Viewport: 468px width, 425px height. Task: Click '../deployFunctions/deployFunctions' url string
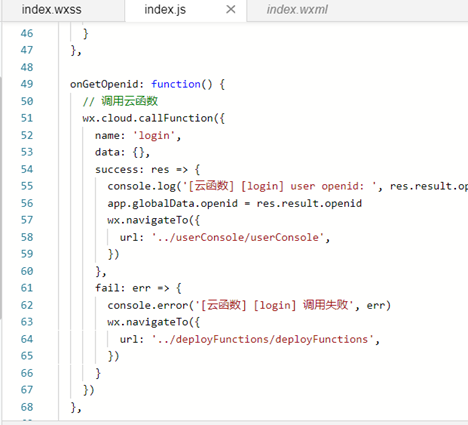(263, 339)
